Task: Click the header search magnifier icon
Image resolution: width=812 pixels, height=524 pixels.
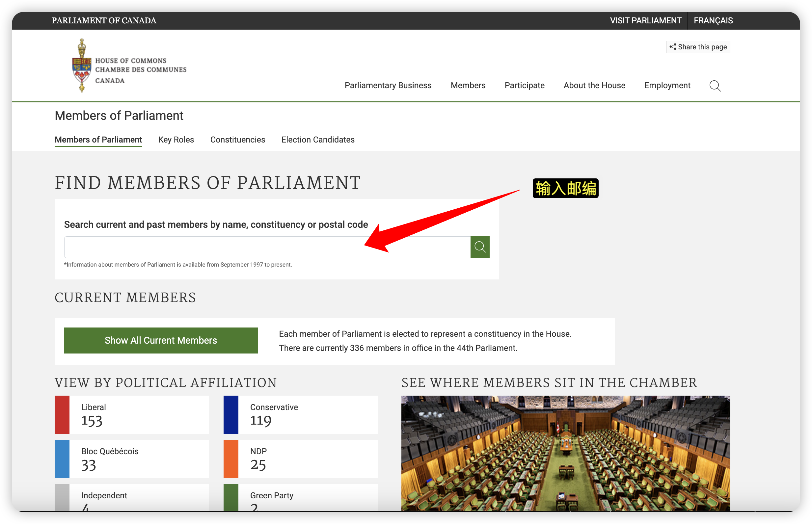Action: [x=715, y=86]
